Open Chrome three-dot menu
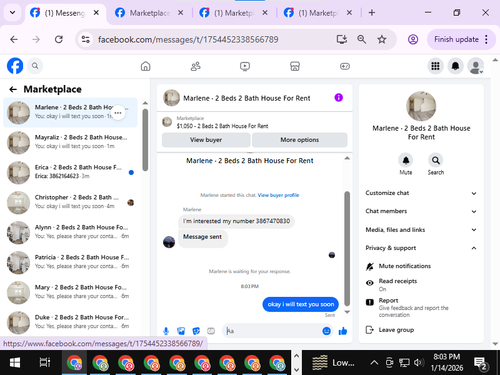Screen dimensions: 500x375 [x=486, y=39]
